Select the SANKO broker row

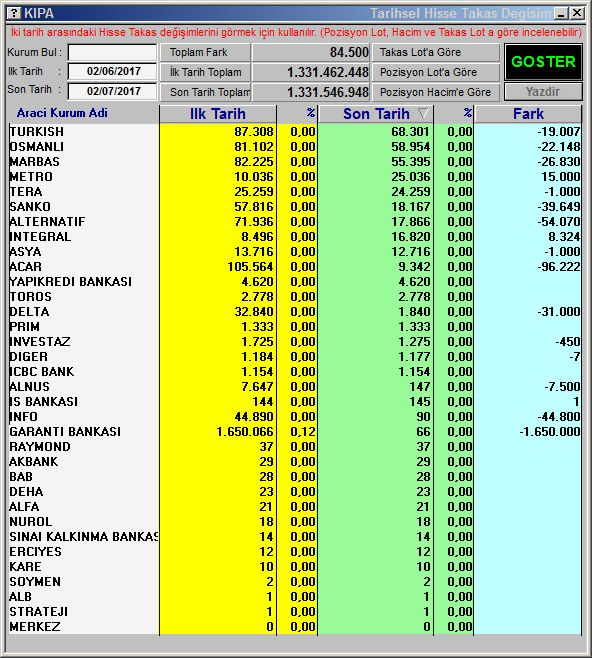[x=295, y=207]
